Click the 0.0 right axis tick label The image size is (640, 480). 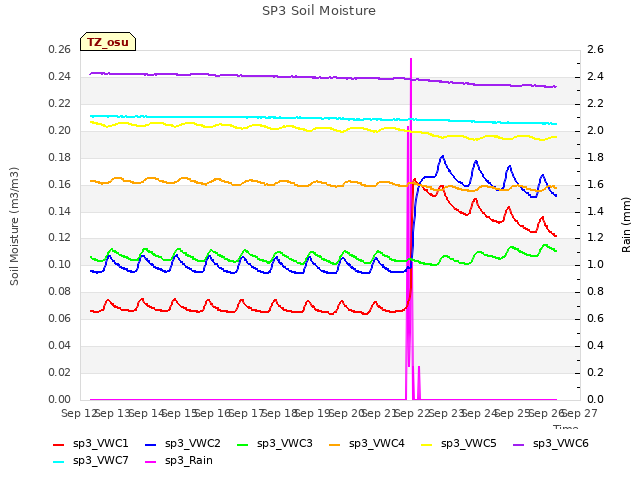[x=595, y=399]
